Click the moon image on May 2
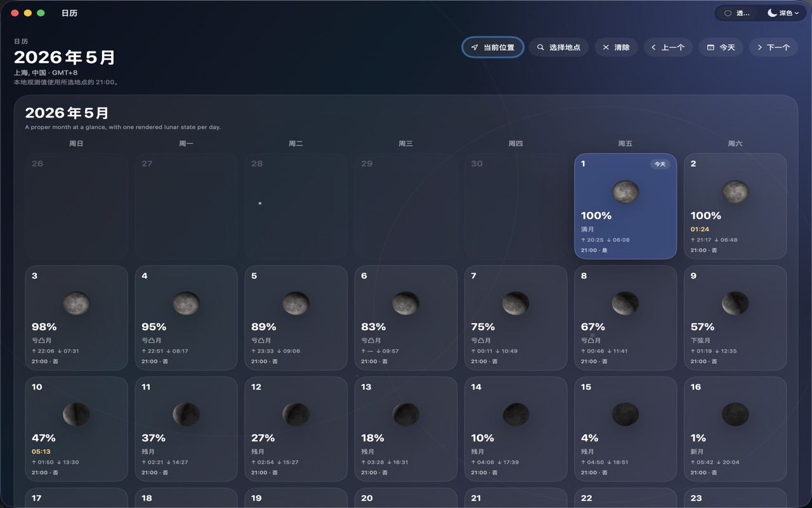 (735, 192)
